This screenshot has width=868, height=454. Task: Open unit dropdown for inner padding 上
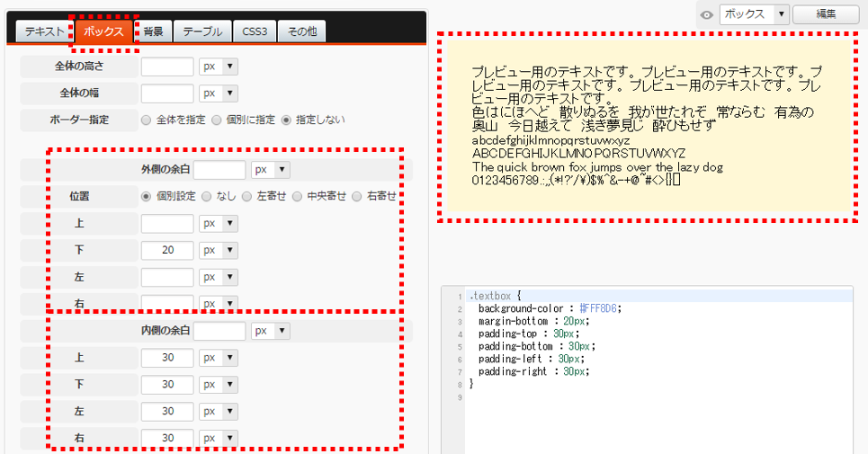click(219, 358)
